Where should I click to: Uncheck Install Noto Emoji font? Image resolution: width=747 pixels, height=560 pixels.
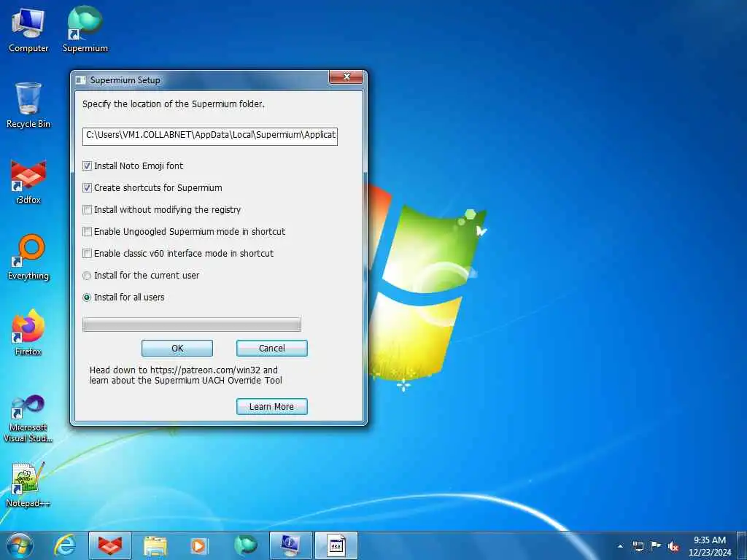click(x=87, y=166)
